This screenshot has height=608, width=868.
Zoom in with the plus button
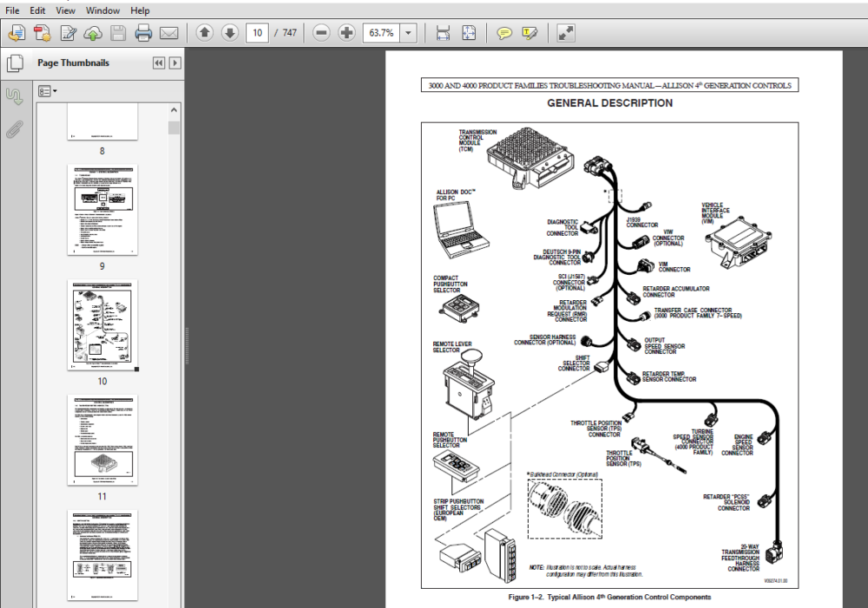(346, 33)
